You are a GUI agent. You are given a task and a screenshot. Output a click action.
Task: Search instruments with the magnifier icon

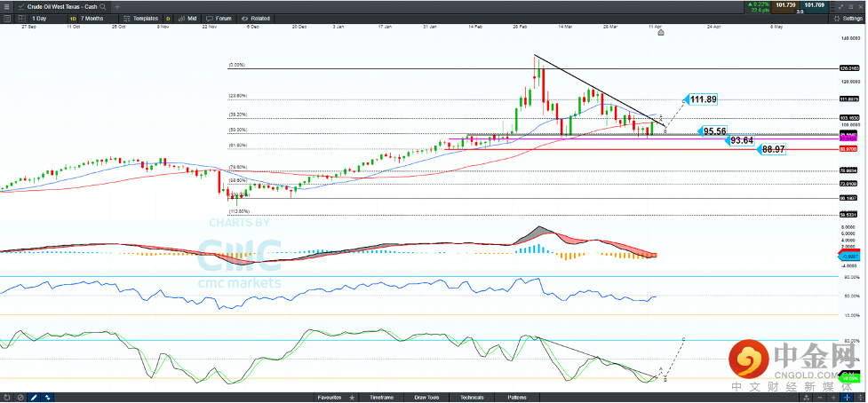(x=103, y=6)
